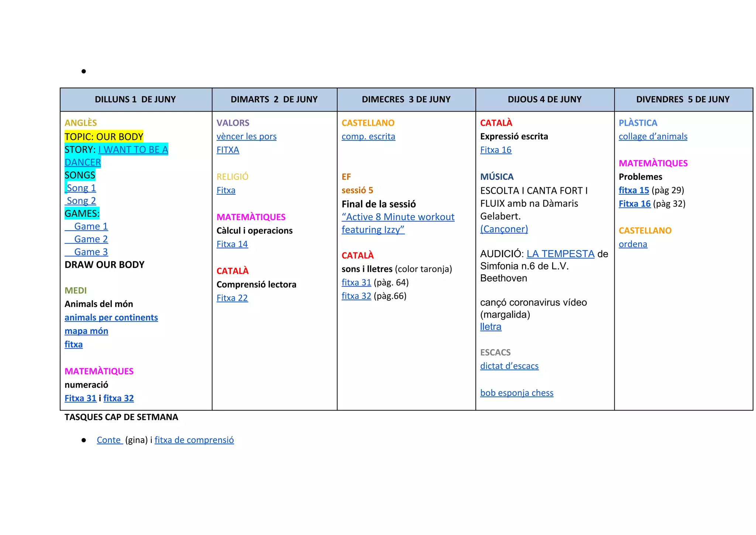Open Game 1 link under GAMES
Viewport: 756px width, 535px height.
[91, 226]
